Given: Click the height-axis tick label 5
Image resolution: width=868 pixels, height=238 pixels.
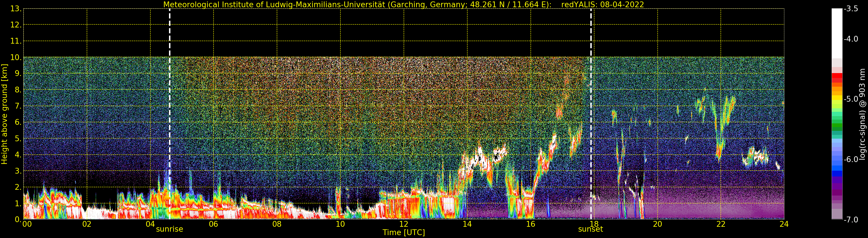Looking at the screenshot, I should [18, 138].
